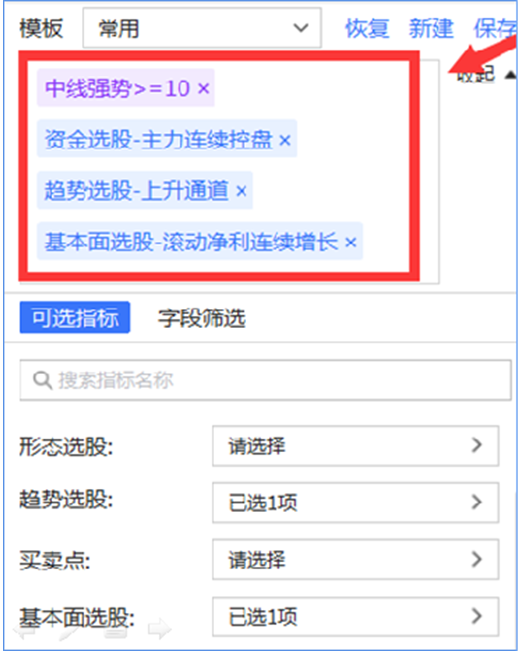Screen dimensions: 519x653
Task: Open the 模板 常用 dropdown
Action: point(202,28)
